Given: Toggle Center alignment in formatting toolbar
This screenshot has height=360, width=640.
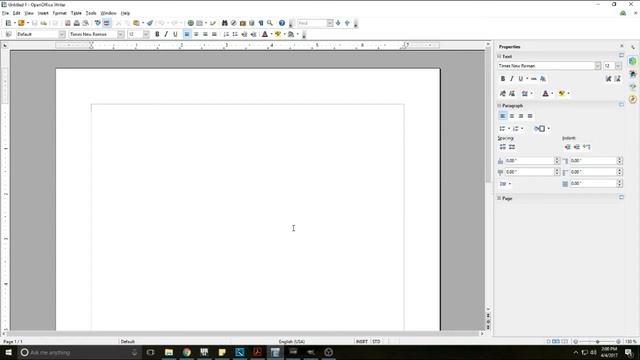Looking at the screenshot, I should [196, 34].
